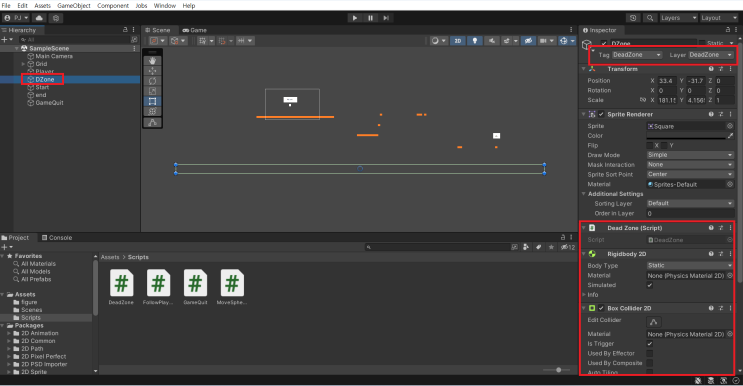Screen dimensions: 743x386
Task: Open the GameObject menu
Action: tap(73, 6)
